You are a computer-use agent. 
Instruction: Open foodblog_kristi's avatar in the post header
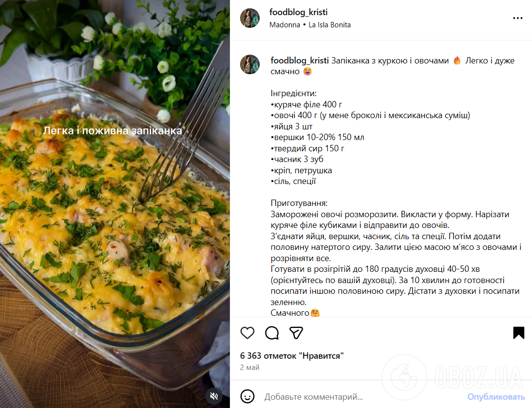tap(249, 18)
